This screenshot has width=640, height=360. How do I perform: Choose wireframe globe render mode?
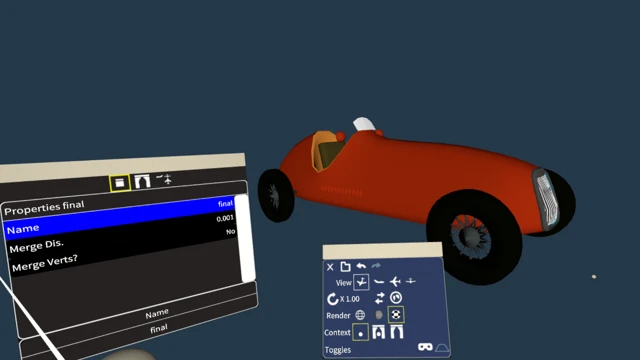click(x=360, y=315)
